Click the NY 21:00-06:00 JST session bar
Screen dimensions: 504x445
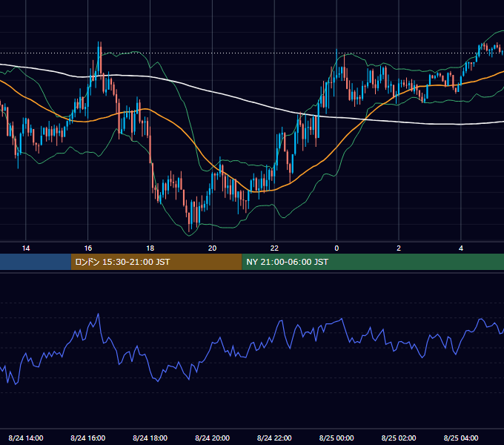click(x=373, y=262)
